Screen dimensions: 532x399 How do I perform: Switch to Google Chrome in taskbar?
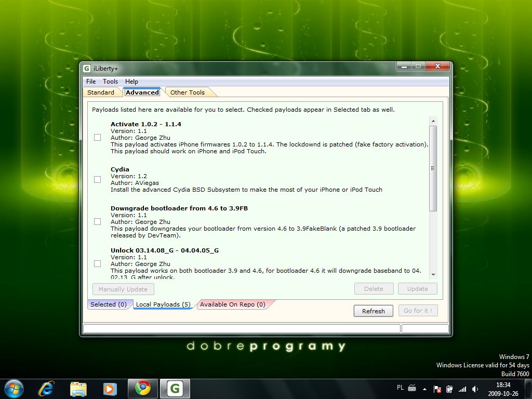point(143,389)
